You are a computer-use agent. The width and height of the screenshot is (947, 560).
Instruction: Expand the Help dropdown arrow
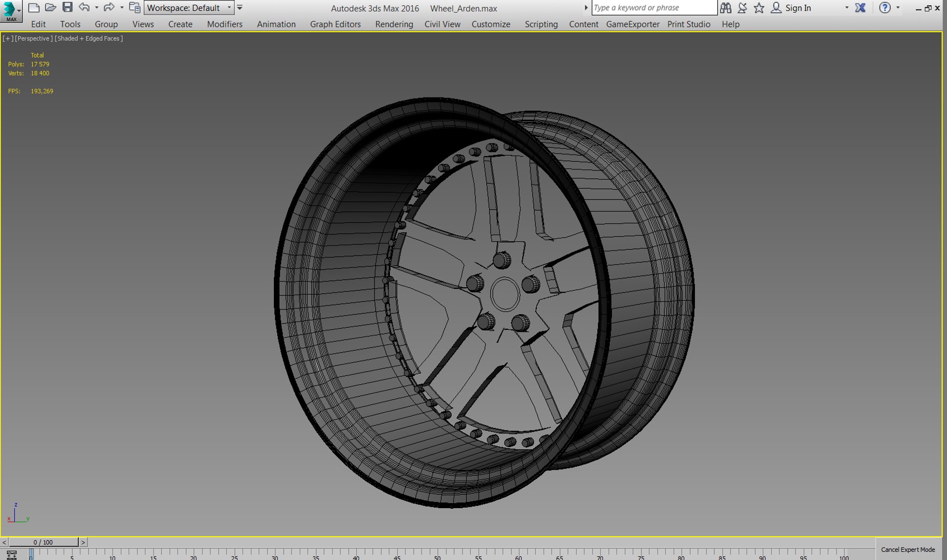pyautogui.click(x=898, y=8)
